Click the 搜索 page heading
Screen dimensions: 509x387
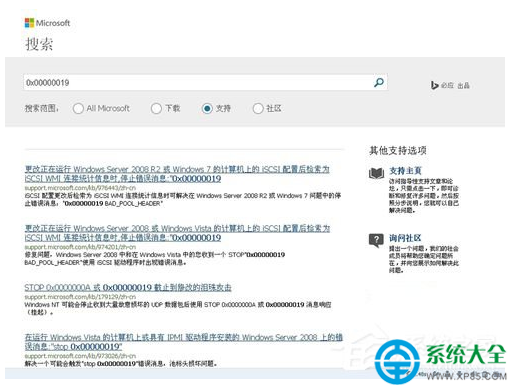pos(39,44)
